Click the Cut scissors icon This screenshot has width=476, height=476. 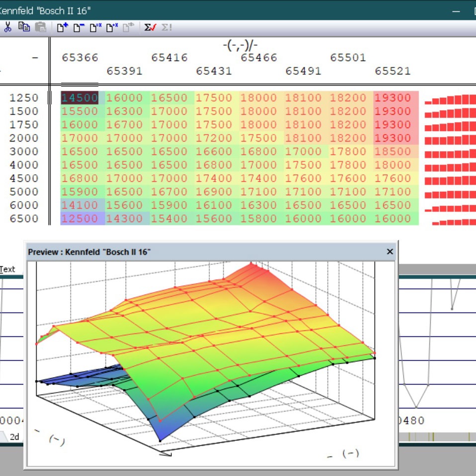[x=7, y=27]
